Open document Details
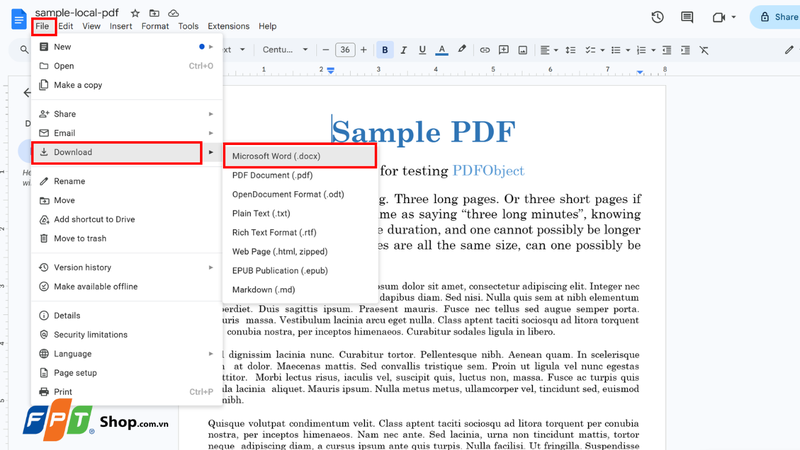The image size is (800, 450). [127, 316]
